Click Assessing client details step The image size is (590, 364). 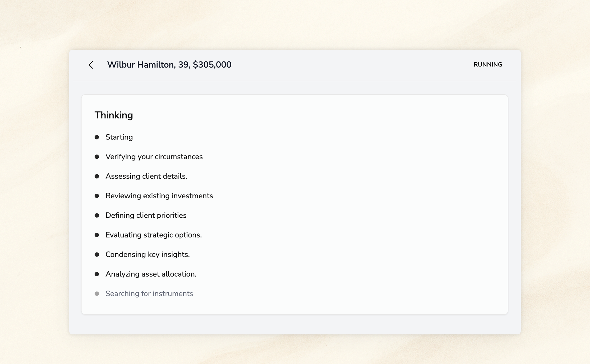coord(146,176)
